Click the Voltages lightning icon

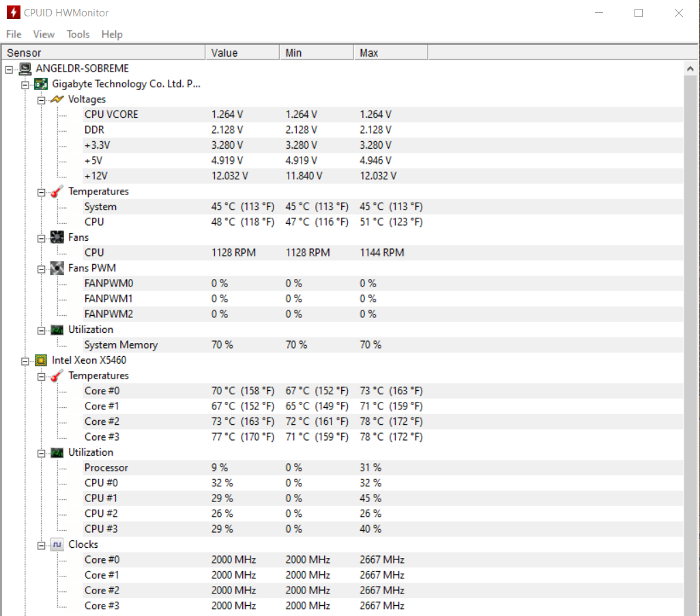click(x=57, y=99)
